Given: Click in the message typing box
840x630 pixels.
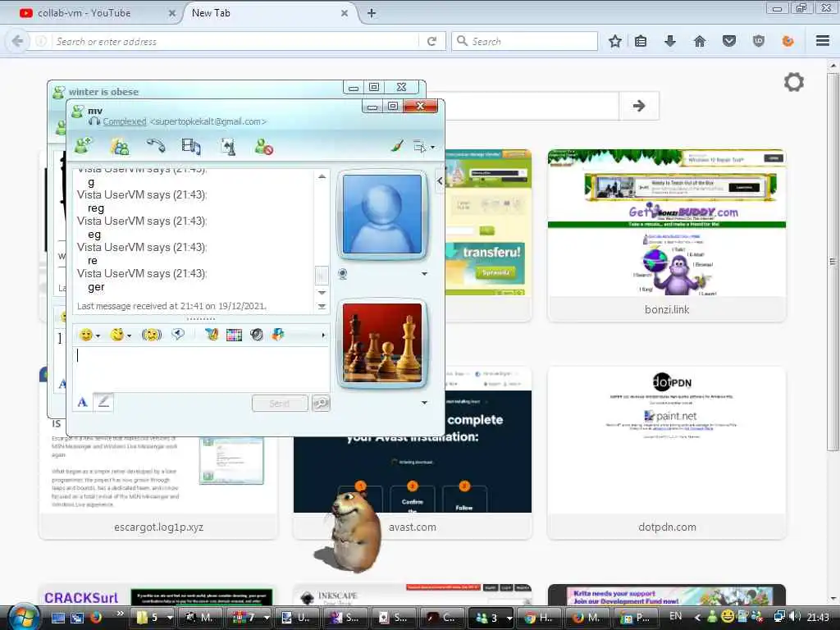Looking at the screenshot, I should pos(201,368).
